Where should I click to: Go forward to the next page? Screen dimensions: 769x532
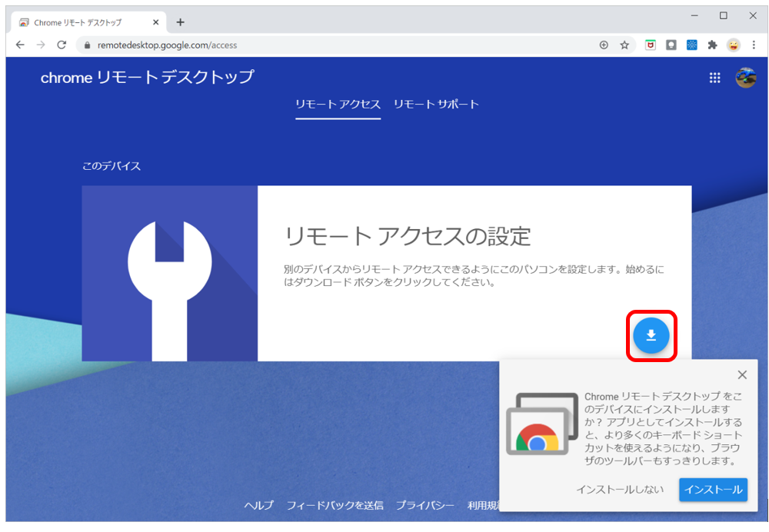41,45
